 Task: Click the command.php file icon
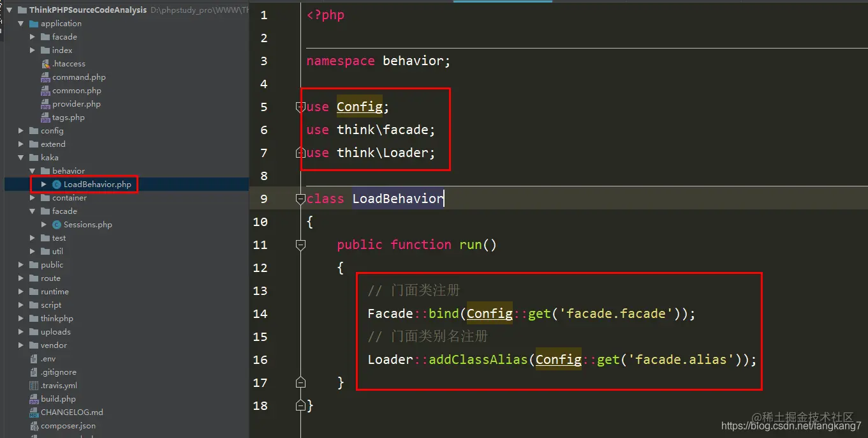tap(45, 77)
